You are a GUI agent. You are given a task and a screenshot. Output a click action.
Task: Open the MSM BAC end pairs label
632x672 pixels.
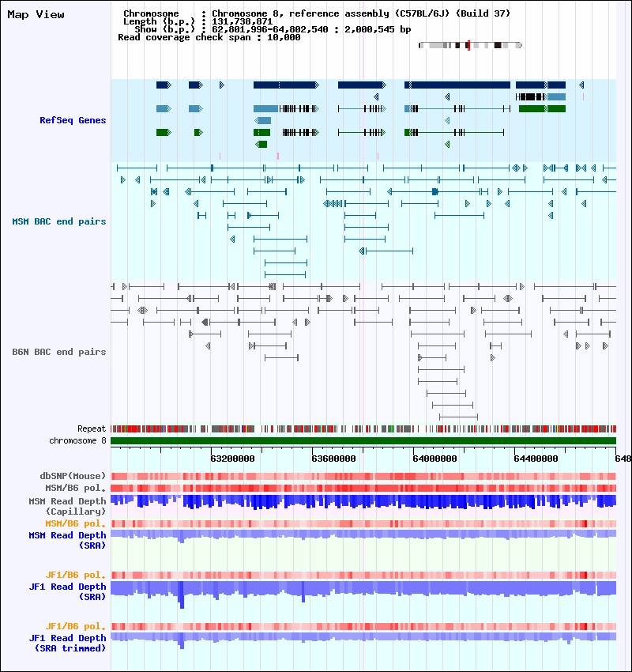click(x=58, y=221)
